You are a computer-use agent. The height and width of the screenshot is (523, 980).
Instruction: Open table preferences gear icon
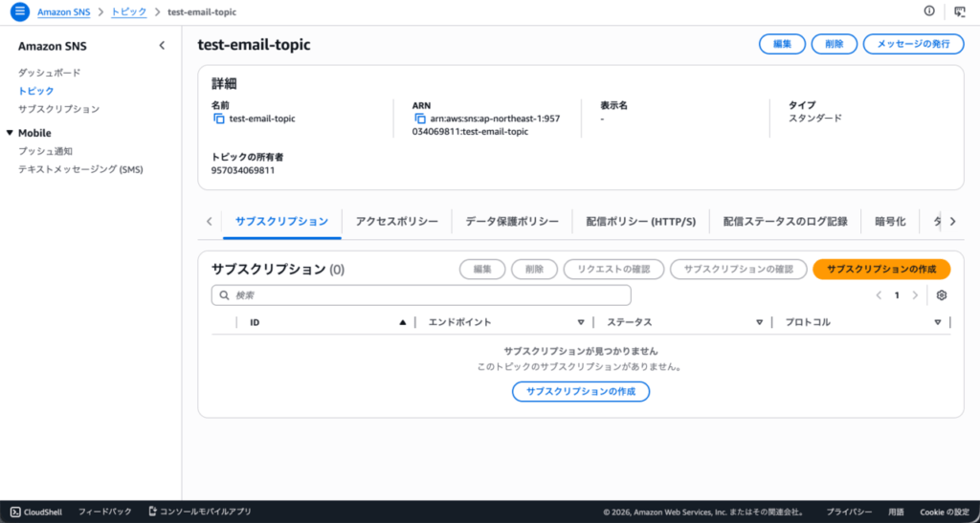coord(942,295)
